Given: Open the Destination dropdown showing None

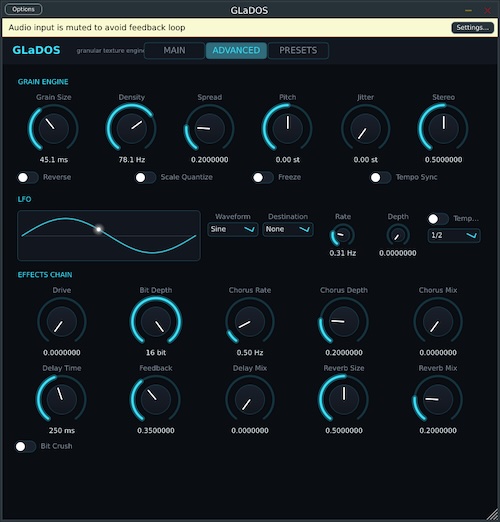Looking at the screenshot, I should (288, 229).
